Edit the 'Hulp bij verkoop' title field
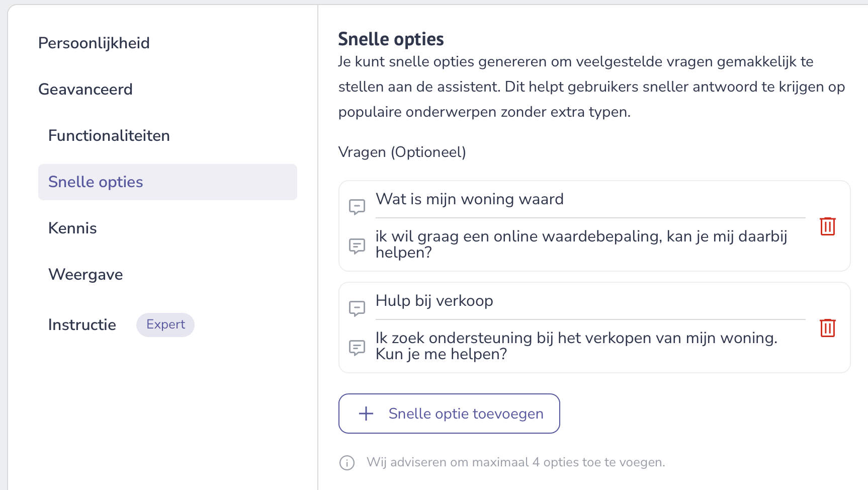This screenshot has height=490, width=868. pos(590,301)
